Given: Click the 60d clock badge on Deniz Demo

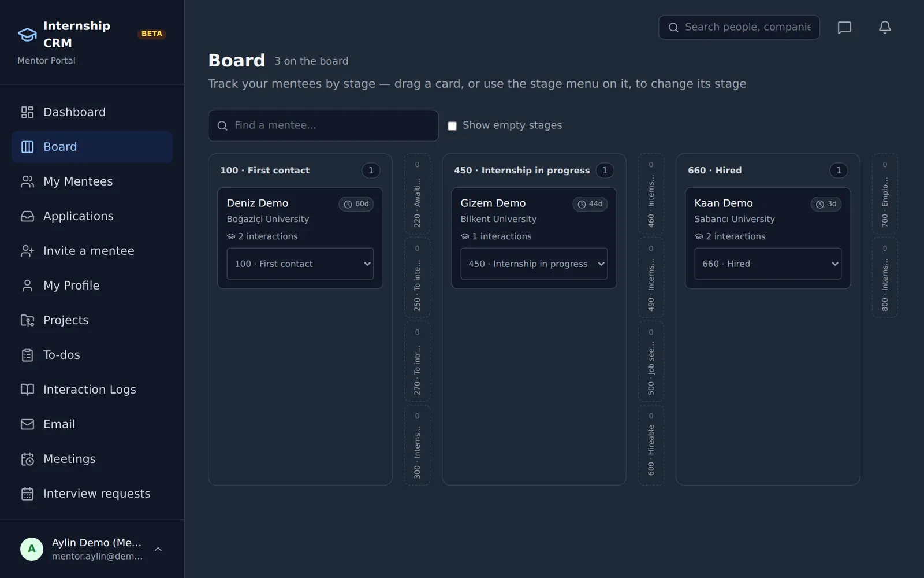Looking at the screenshot, I should (x=356, y=204).
